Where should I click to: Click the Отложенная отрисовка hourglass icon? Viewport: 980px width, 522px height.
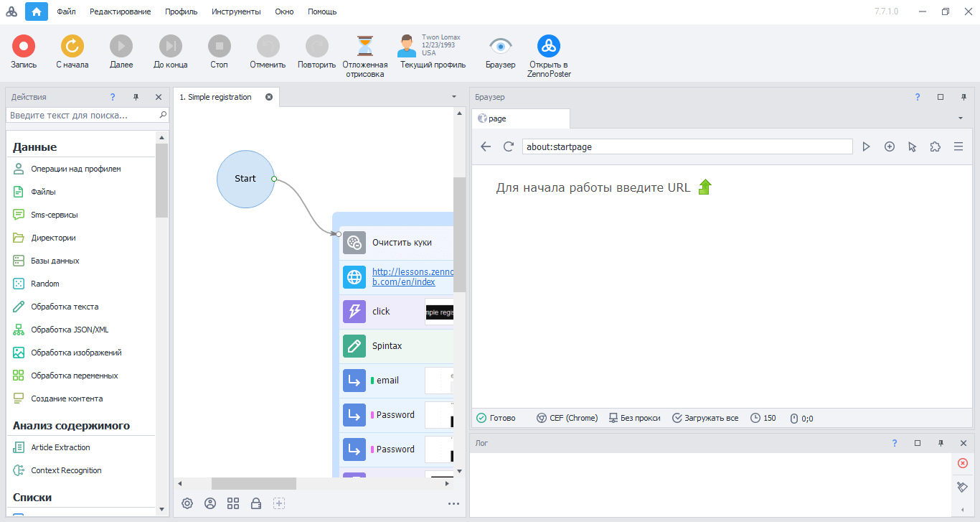pyautogui.click(x=366, y=47)
